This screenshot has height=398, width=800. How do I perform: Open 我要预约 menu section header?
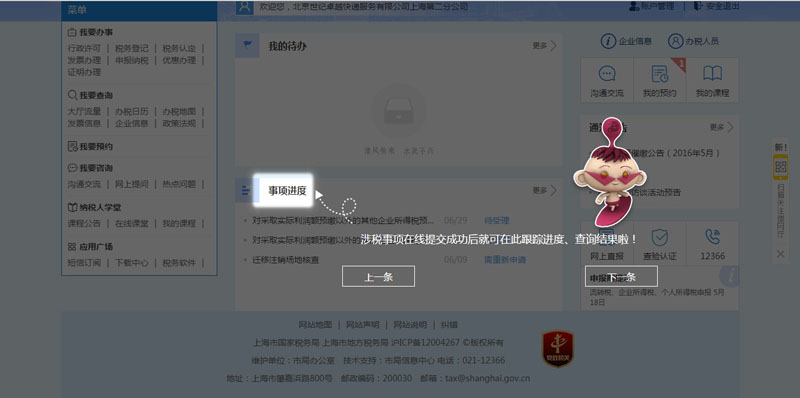pyautogui.click(x=90, y=146)
